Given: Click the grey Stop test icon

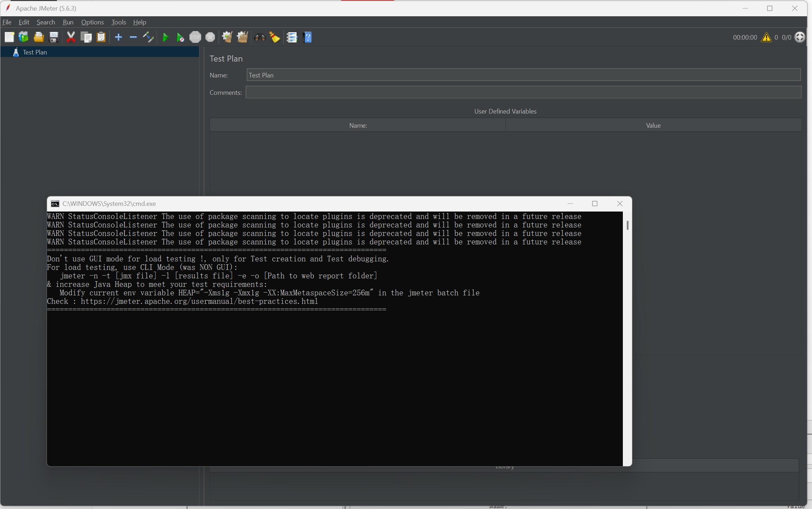Looking at the screenshot, I should pyautogui.click(x=195, y=37).
